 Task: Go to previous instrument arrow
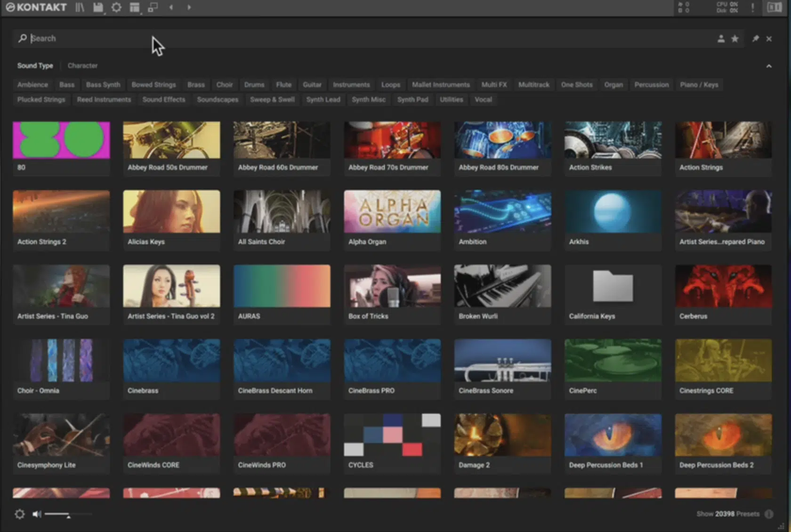(171, 8)
